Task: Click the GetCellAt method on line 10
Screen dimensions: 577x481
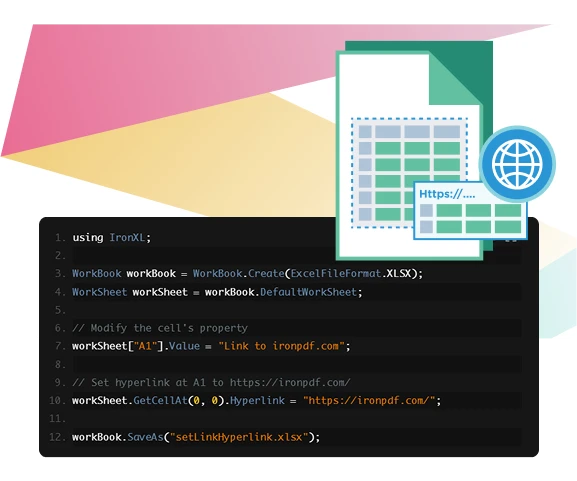Action: click(x=160, y=400)
